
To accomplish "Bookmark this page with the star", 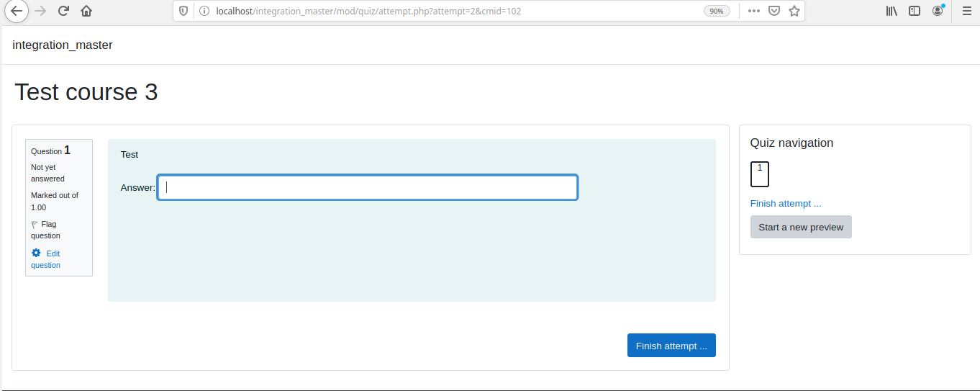I will 794,11.
